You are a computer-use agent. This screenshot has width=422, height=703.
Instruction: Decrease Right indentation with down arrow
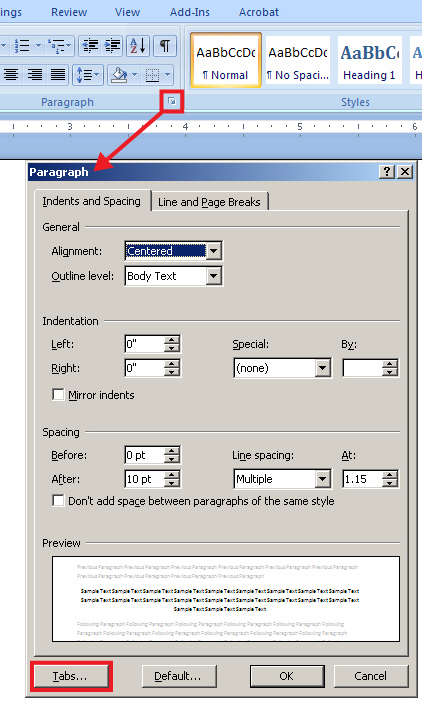172,372
